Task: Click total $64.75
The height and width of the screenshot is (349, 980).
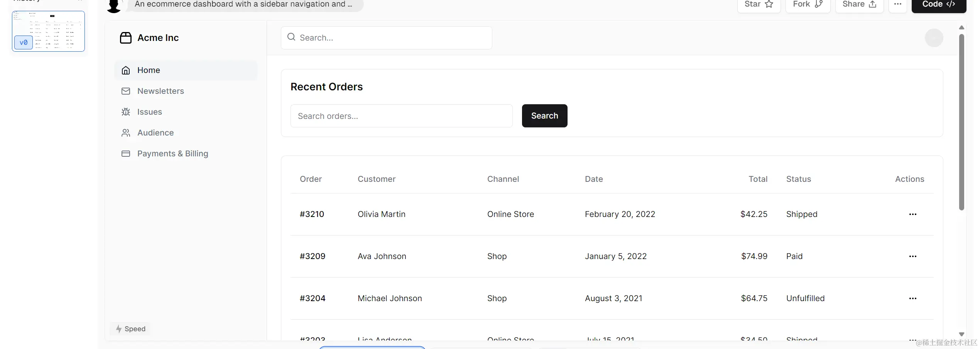Action: (754, 298)
